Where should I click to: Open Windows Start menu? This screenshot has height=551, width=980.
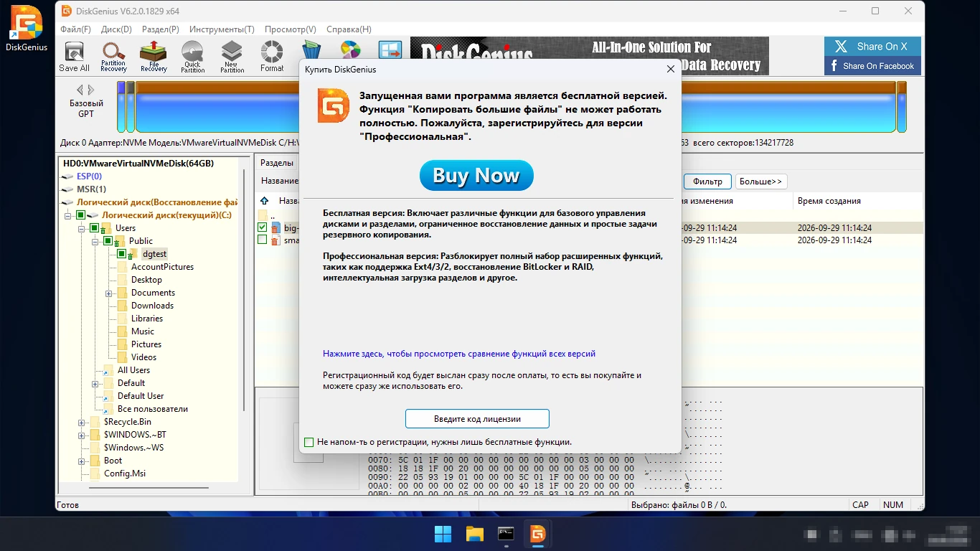pyautogui.click(x=443, y=534)
